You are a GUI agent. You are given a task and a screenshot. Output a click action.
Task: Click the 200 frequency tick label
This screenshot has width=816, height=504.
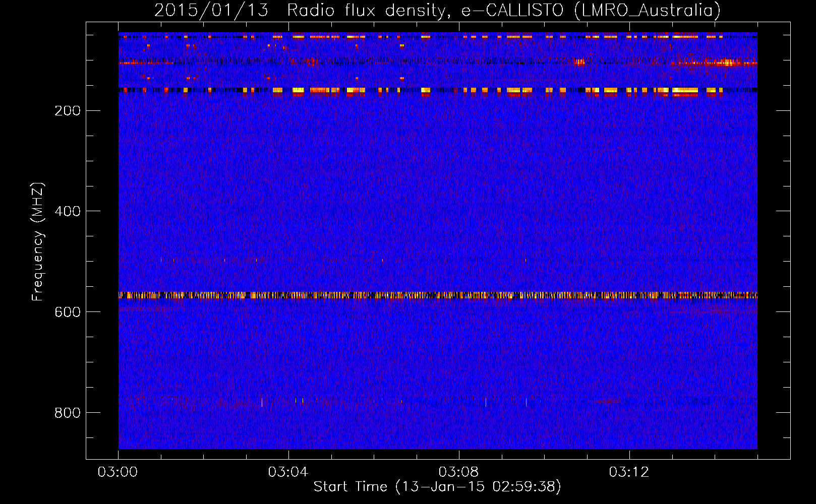(68, 111)
